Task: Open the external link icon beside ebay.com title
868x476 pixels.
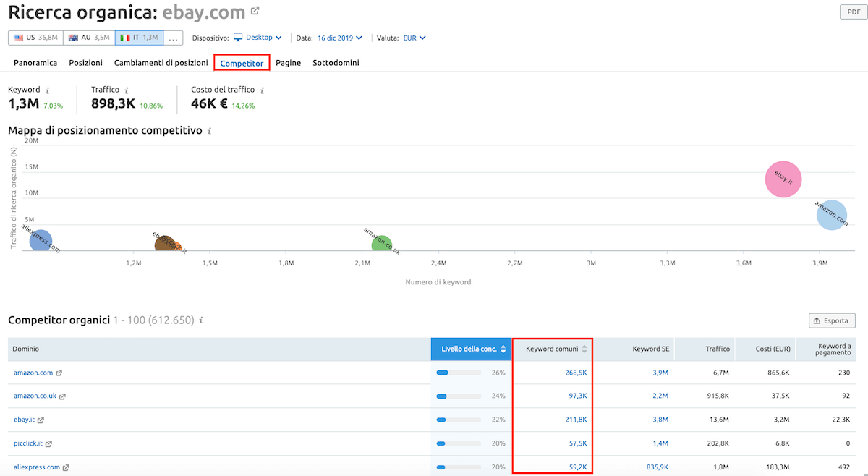Action: tap(253, 11)
